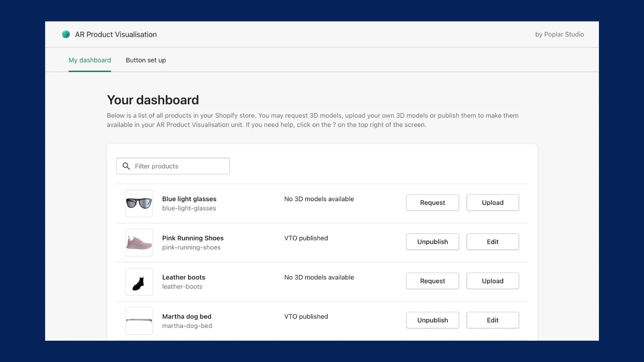Image resolution: width=644 pixels, height=362 pixels.
Task: Unpublish the Pink Running Shoes model
Action: [x=432, y=242]
